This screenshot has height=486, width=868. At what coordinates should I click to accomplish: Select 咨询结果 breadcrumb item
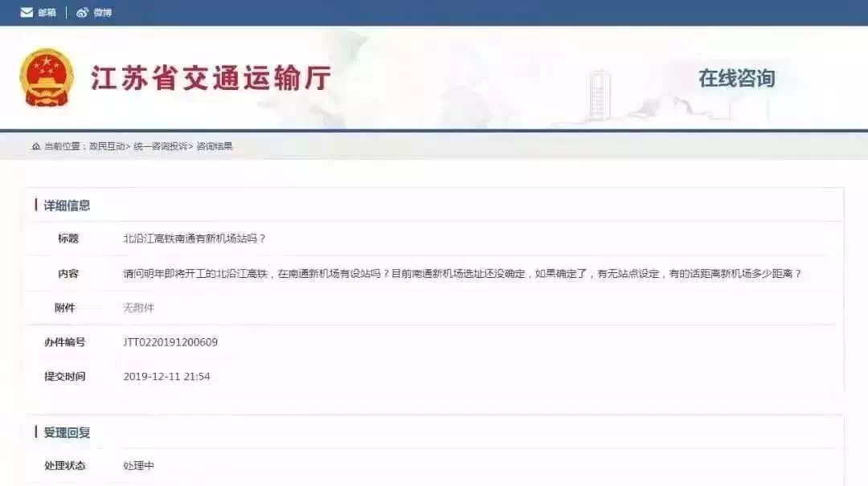click(215, 146)
